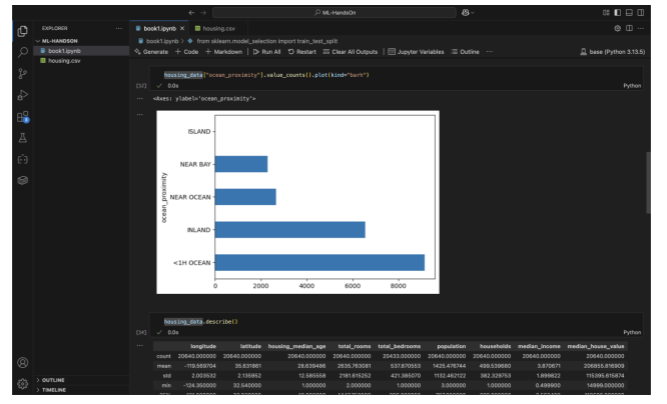
Task: Click Generate in notebook toolbar
Action: (x=151, y=52)
